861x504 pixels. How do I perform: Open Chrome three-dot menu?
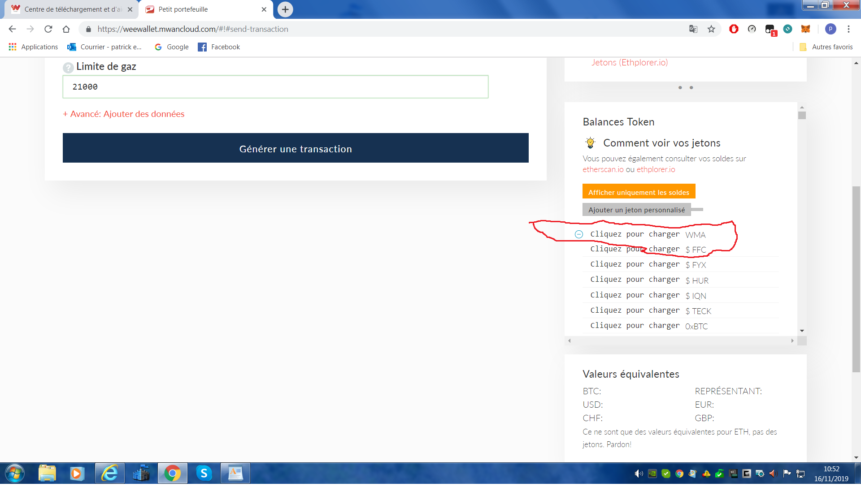click(x=848, y=29)
